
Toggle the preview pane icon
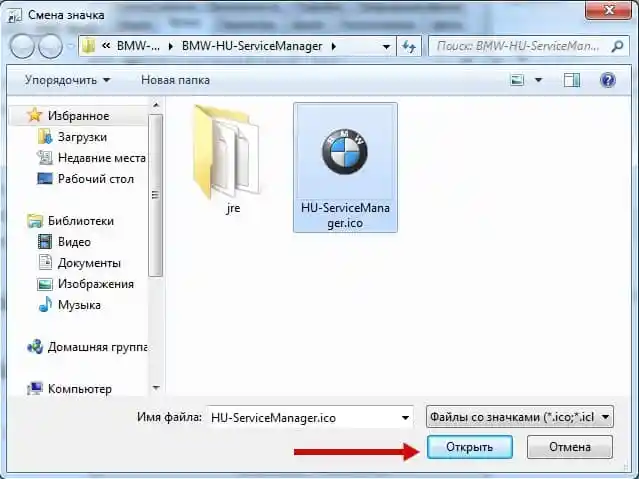571,80
